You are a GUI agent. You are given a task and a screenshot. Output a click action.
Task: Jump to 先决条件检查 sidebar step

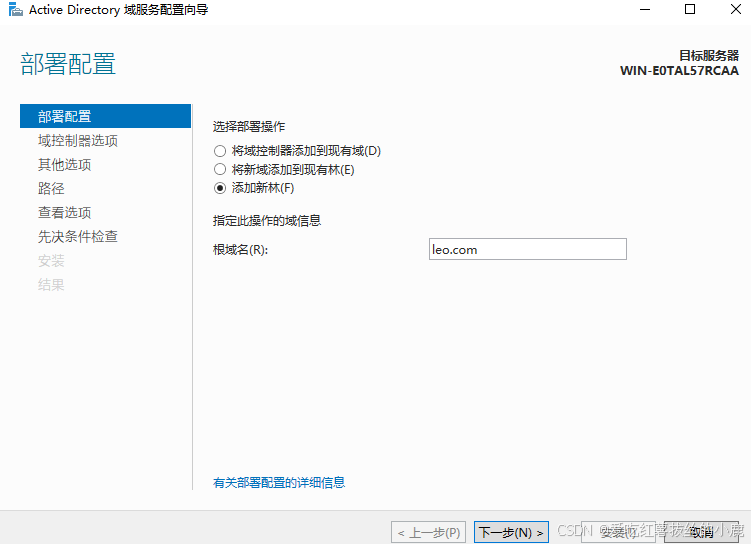(78, 237)
